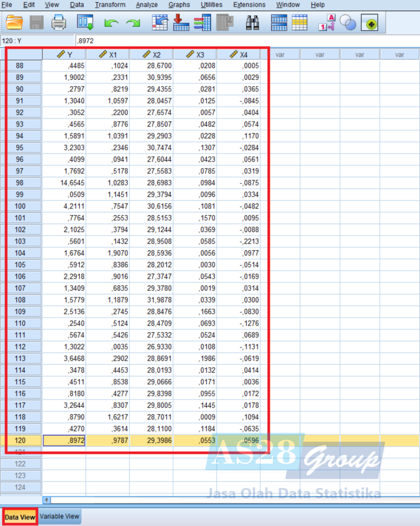420x526 pixels.
Task: Click the Go to Variable icon with red arrow
Action: 180,23
